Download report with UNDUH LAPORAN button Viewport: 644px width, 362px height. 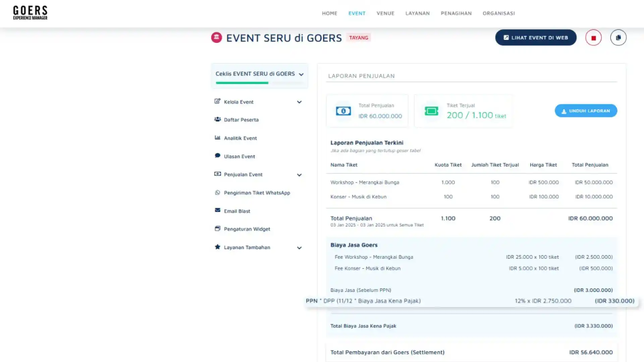586,111
